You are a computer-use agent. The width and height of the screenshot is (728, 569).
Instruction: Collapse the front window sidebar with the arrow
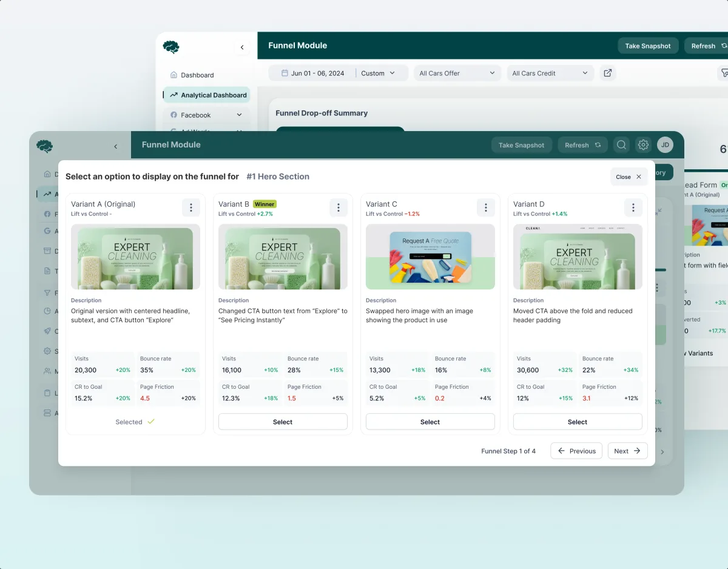click(115, 146)
